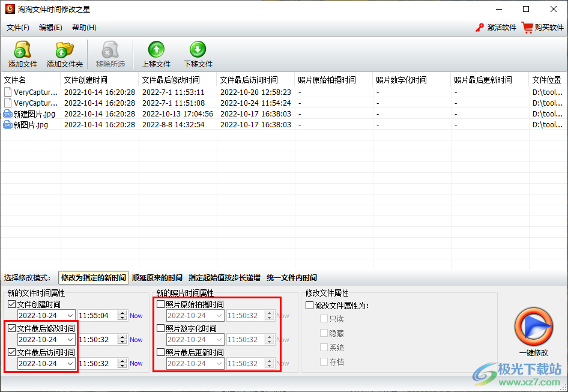The width and height of the screenshot is (568, 392).
Task: Click the 激活软件 link text
Action: [x=501, y=28]
